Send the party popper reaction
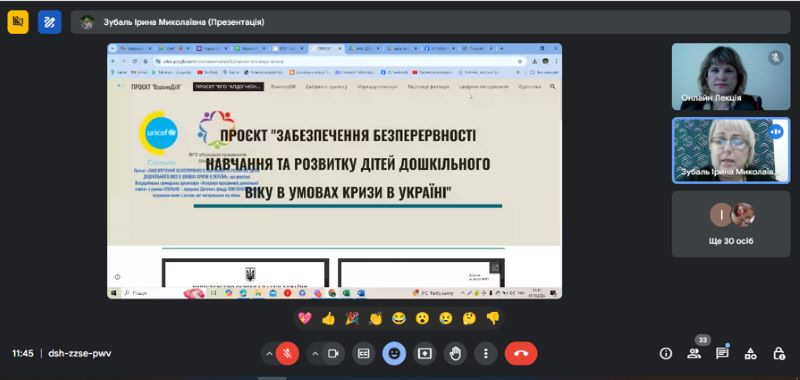800x380 pixels. (x=352, y=319)
